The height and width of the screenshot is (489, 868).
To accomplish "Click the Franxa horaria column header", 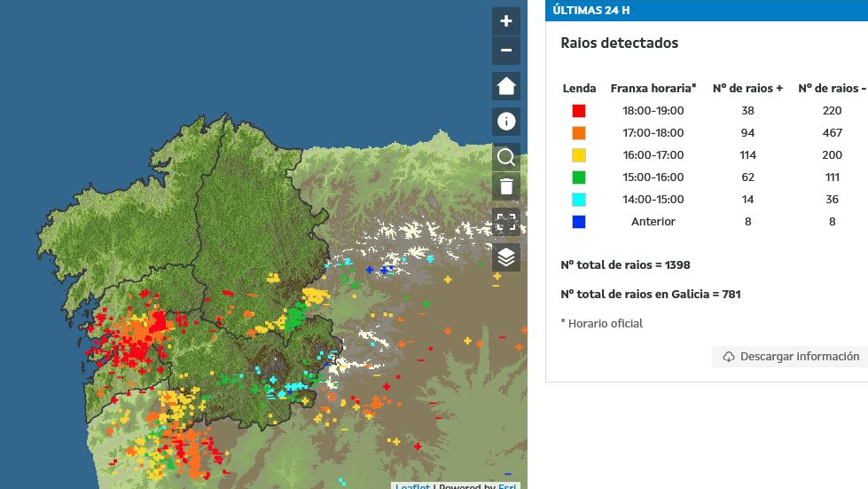I will tap(653, 88).
